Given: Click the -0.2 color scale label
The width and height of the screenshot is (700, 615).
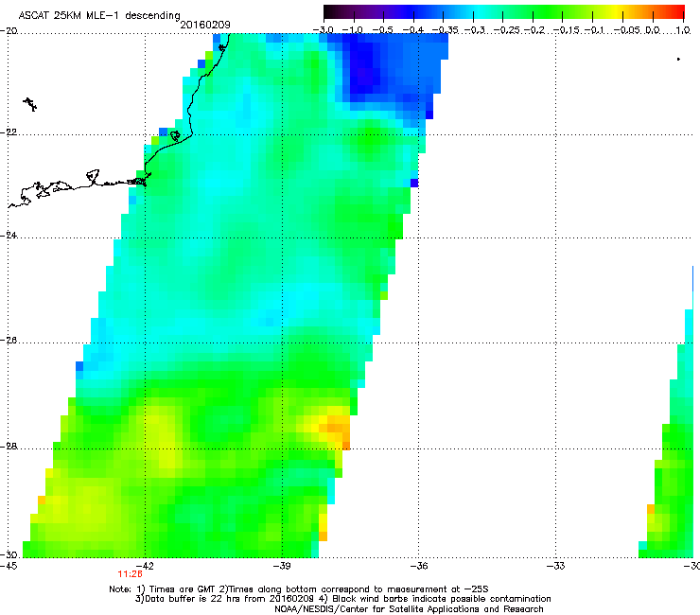Looking at the screenshot, I should pos(534,30).
